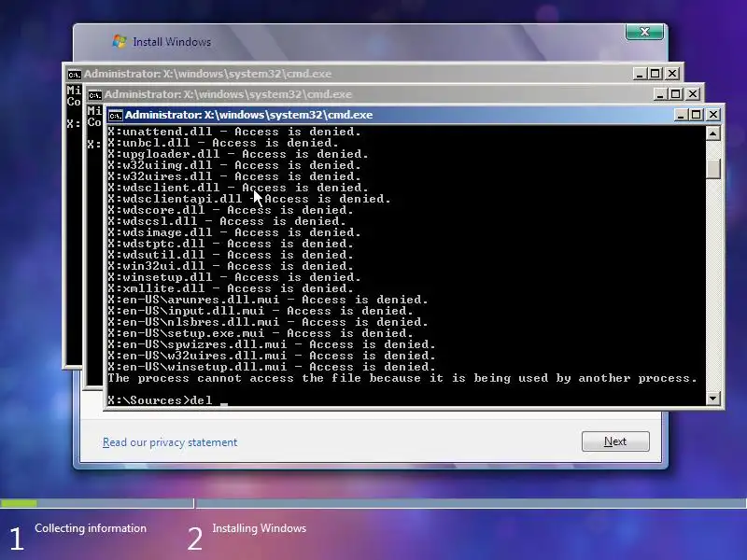The image size is (747, 560).
Task: Maximize the front cmd.exe window
Action: (697, 115)
